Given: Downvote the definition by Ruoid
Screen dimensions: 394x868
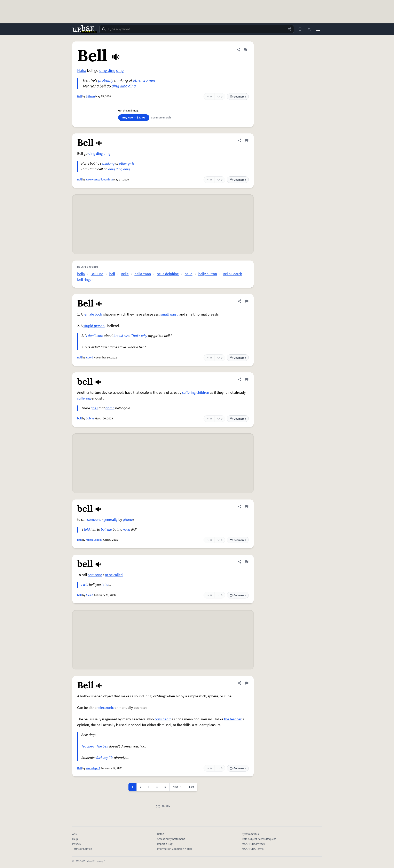Looking at the screenshot, I should [x=220, y=358].
